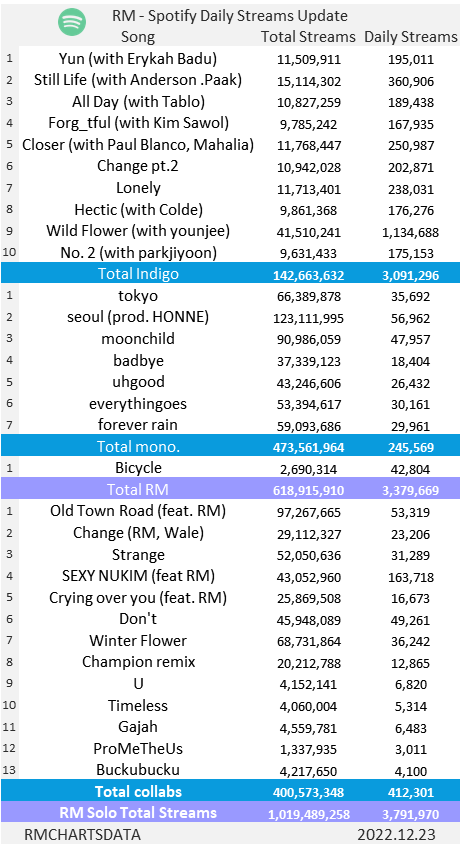Select 'Forg_tful (with Kim Sawol)' cell
Viewport: 460px width, 855px height.
tap(138, 123)
